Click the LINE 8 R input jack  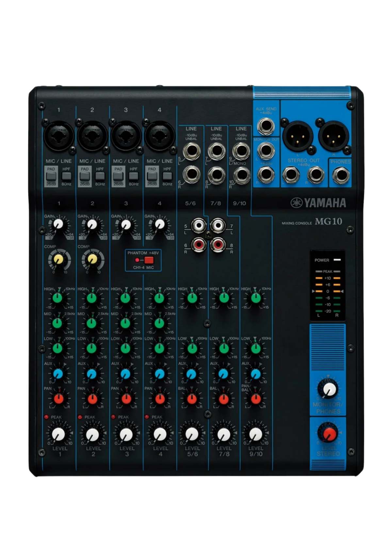click(216, 175)
